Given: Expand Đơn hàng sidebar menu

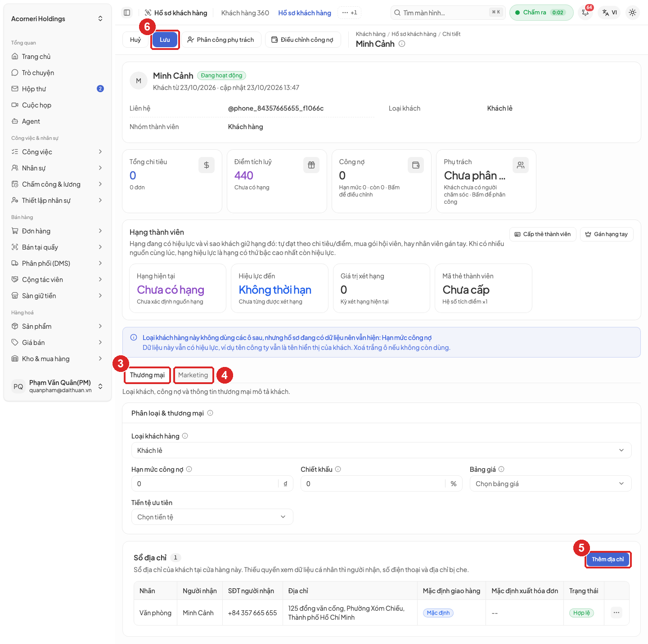Looking at the screenshot, I should (x=58, y=231).
